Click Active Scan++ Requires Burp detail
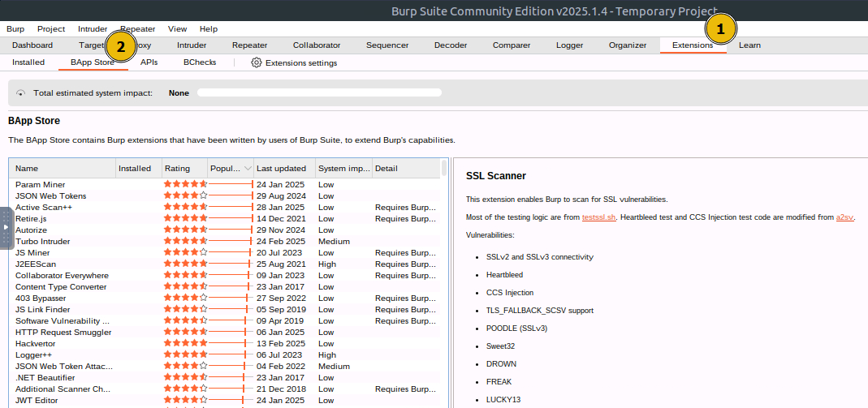This screenshot has width=868, height=408. pos(405,208)
